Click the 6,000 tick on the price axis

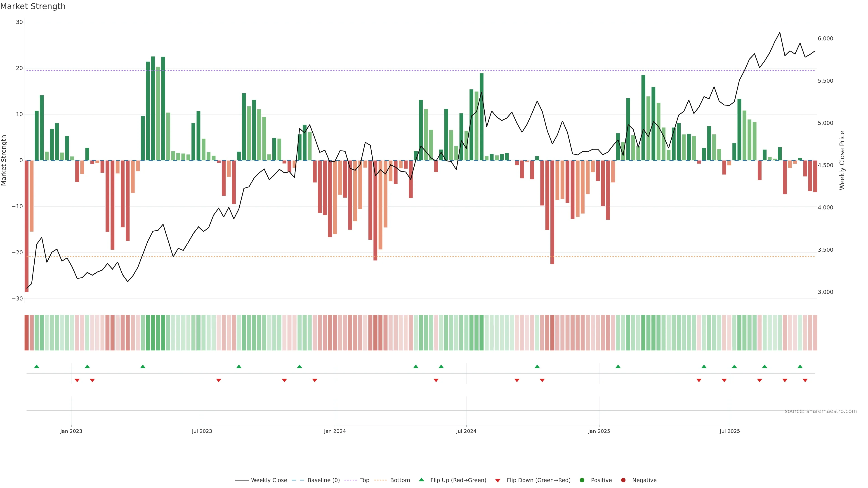click(825, 38)
